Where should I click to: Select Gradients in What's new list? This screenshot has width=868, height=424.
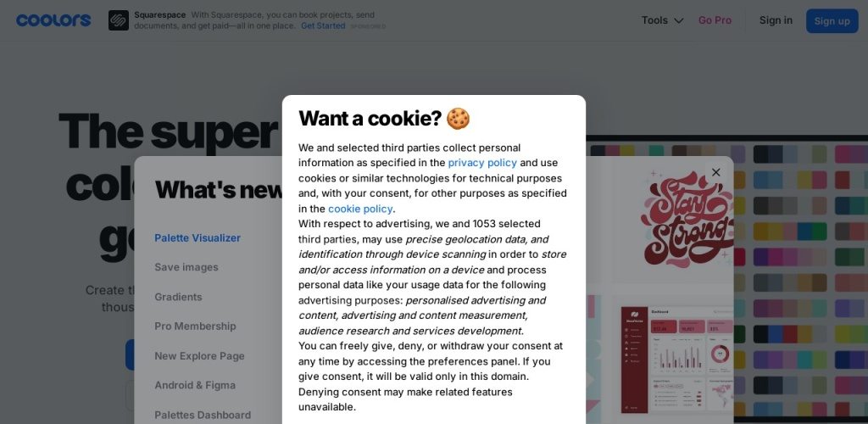click(x=178, y=297)
